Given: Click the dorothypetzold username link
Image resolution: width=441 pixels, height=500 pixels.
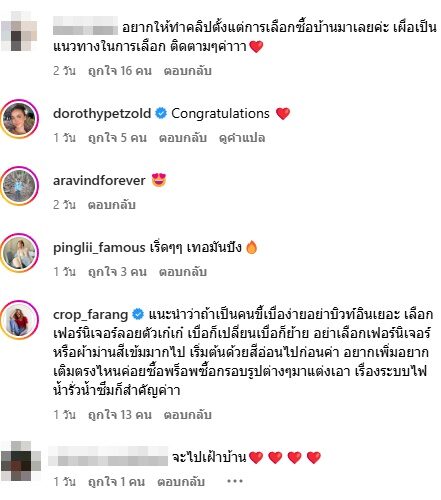Looking at the screenshot, I should point(102,114).
